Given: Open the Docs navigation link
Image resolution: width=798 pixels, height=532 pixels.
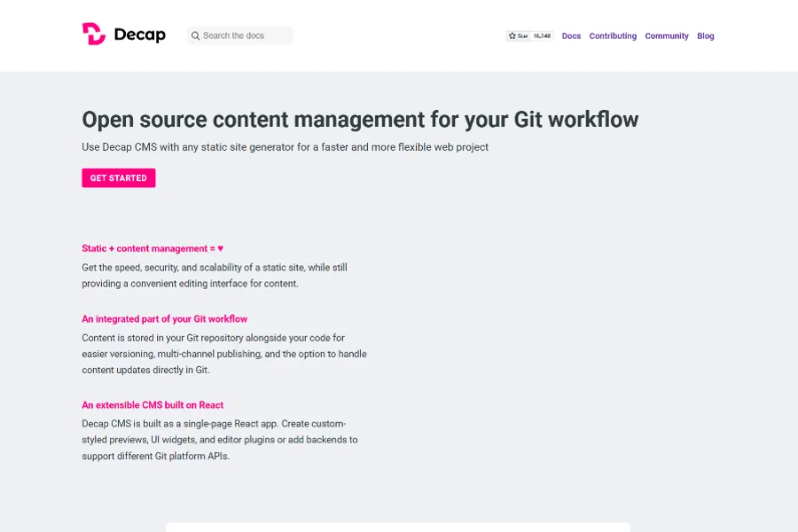Looking at the screenshot, I should point(571,36).
